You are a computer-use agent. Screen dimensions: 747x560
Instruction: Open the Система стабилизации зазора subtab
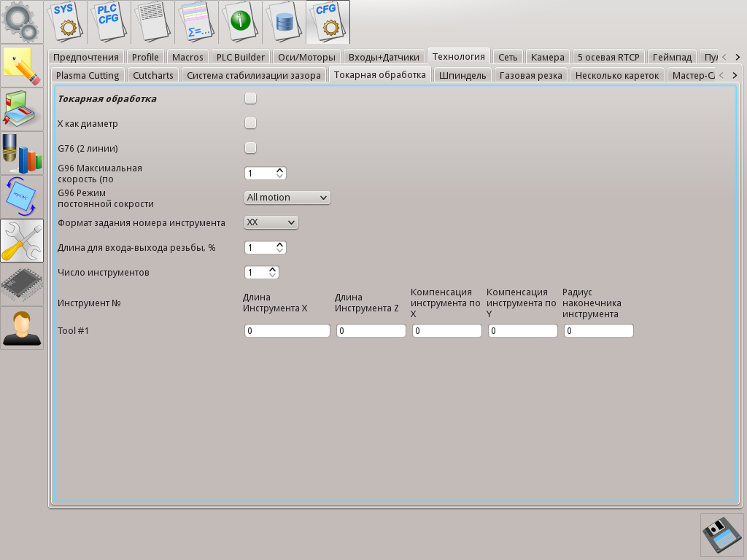[254, 75]
